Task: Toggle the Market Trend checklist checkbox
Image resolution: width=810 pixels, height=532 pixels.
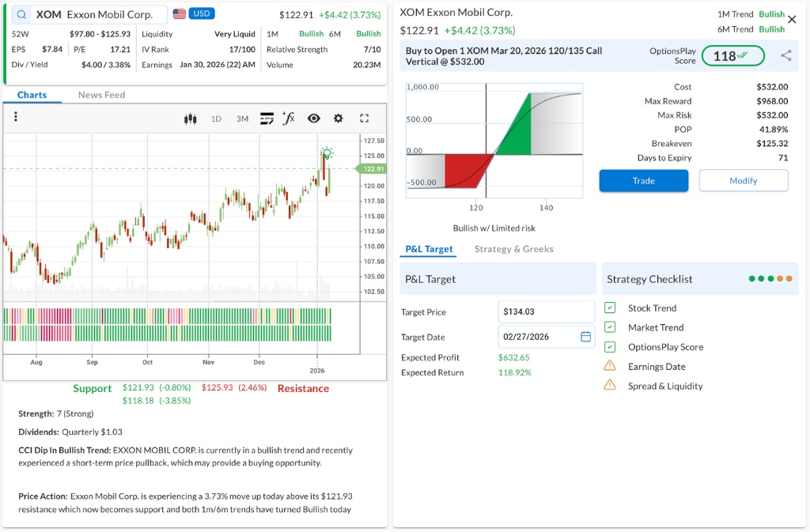Action: point(610,327)
